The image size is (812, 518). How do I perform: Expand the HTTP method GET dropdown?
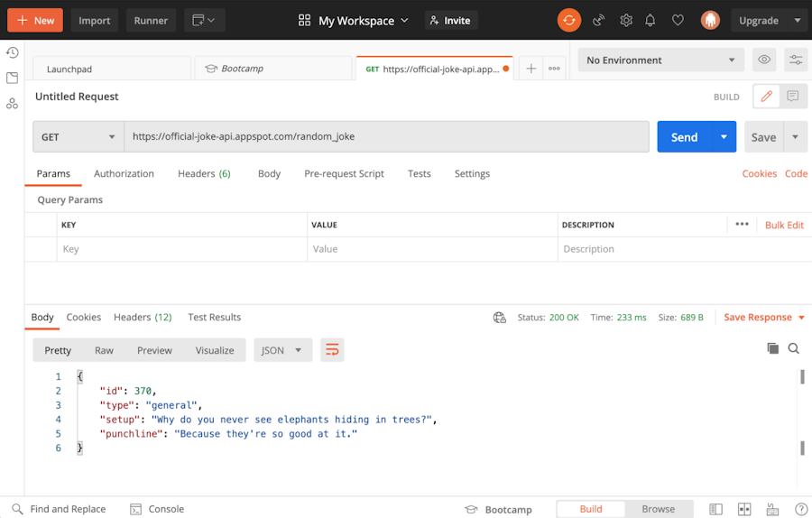coord(78,137)
